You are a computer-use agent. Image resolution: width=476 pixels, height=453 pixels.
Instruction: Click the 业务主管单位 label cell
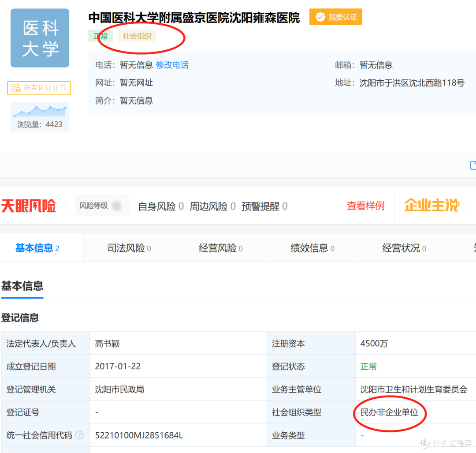click(x=311, y=389)
